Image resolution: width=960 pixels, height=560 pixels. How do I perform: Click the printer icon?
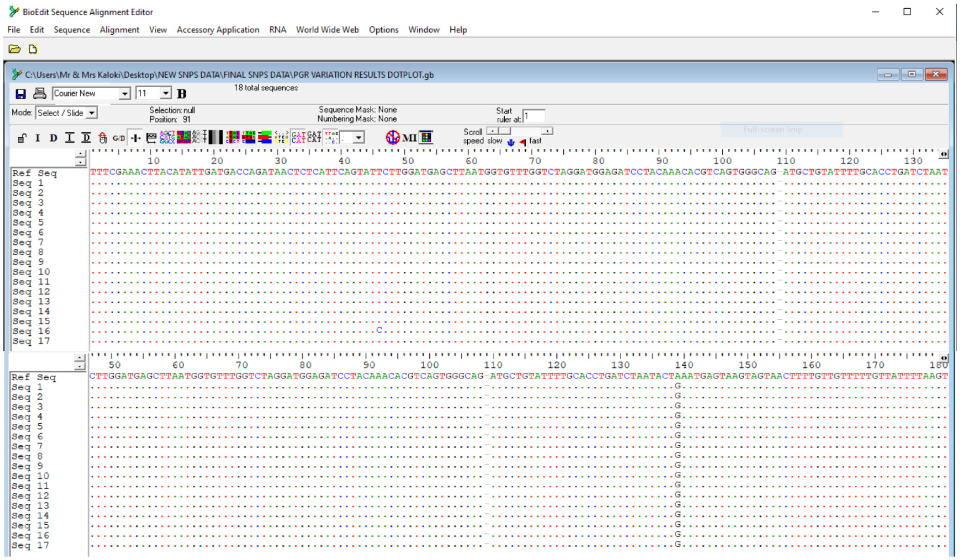40,94
